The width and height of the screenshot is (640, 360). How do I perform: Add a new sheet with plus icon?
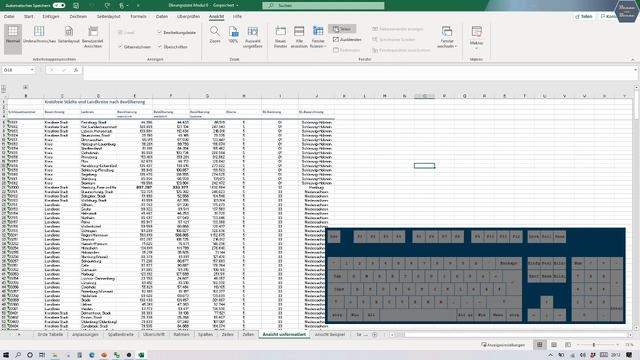tap(374, 335)
